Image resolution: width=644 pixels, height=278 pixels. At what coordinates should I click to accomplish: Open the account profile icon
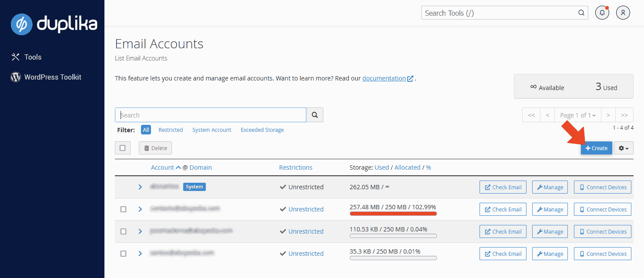(x=623, y=13)
